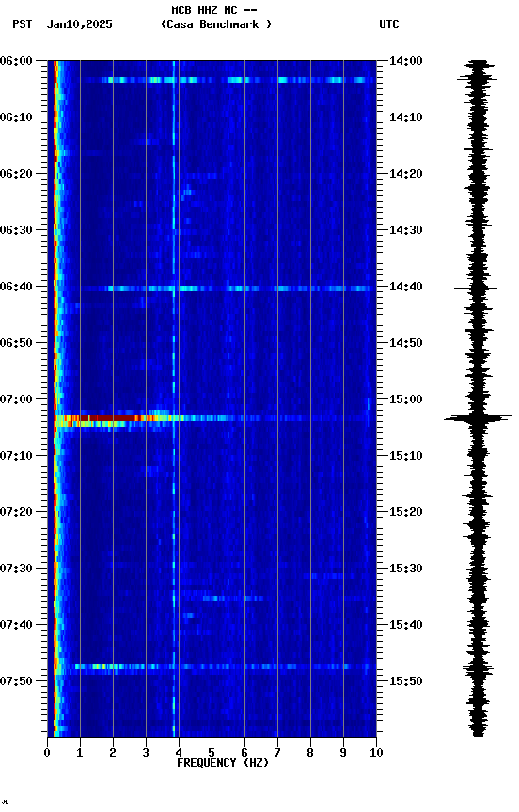Image resolution: width=519 pixels, height=812 pixels.
Task: Select the 07:50 PST time label
Action: (x=16, y=681)
